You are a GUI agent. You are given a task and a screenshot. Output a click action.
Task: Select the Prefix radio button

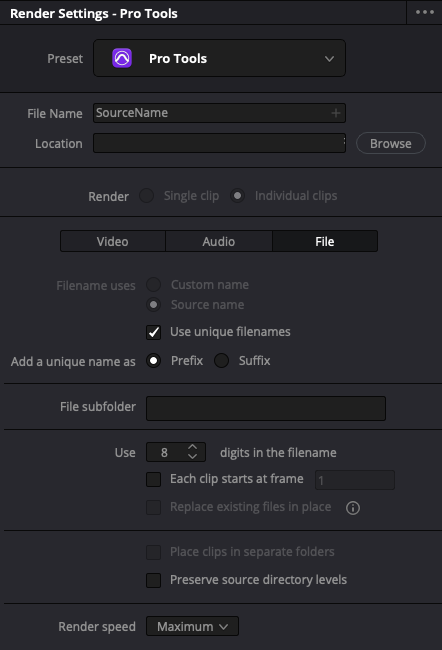click(x=153, y=361)
